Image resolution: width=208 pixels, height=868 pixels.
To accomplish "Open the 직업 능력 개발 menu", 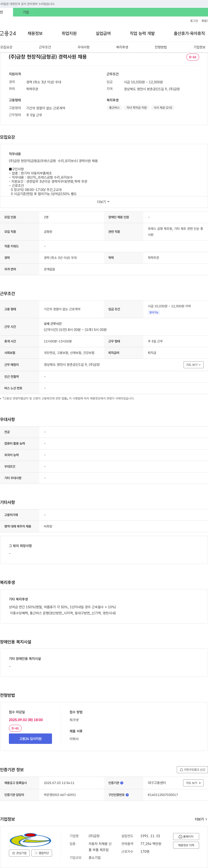I will pyautogui.click(x=142, y=33).
